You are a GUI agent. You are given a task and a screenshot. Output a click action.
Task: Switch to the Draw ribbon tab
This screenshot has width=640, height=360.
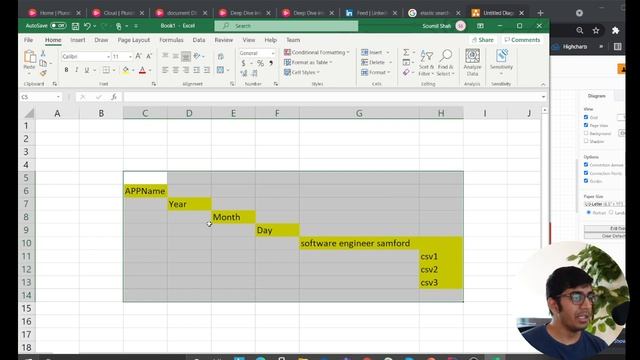[101, 40]
